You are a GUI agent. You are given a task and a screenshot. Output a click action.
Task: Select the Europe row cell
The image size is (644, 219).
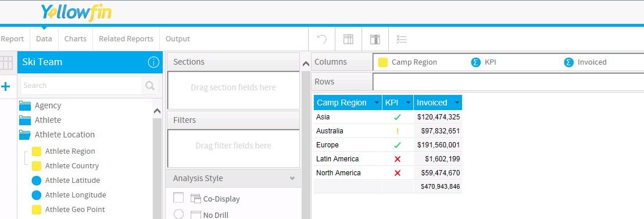348,145
